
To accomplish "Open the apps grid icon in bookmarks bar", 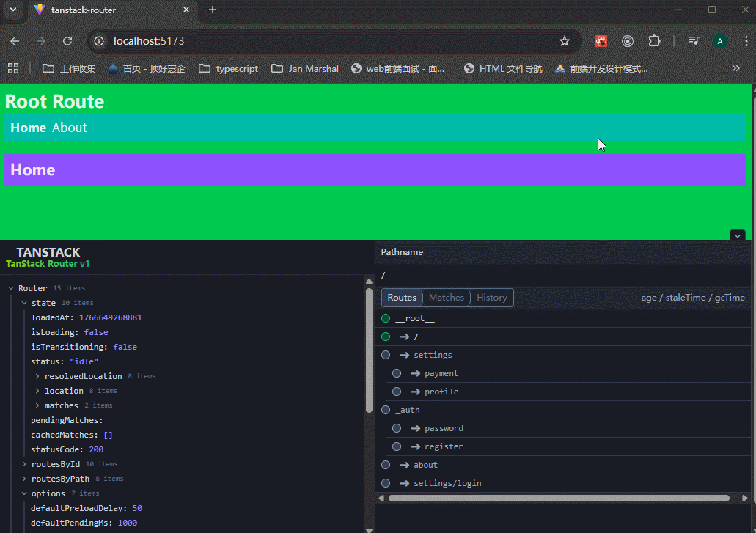I will 13,68.
